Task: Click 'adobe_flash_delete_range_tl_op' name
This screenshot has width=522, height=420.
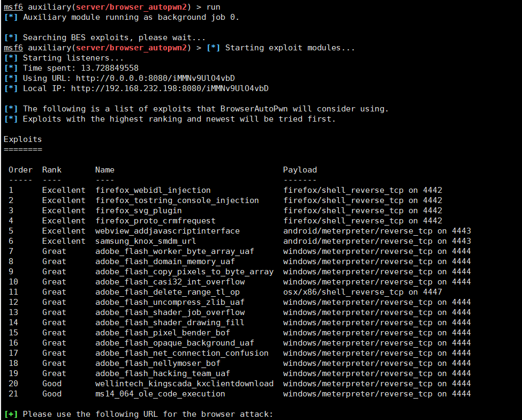Action: 168,292
